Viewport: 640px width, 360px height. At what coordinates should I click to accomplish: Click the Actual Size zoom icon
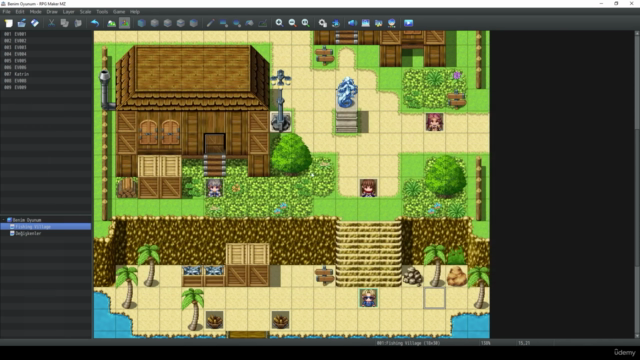pos(305,23)
